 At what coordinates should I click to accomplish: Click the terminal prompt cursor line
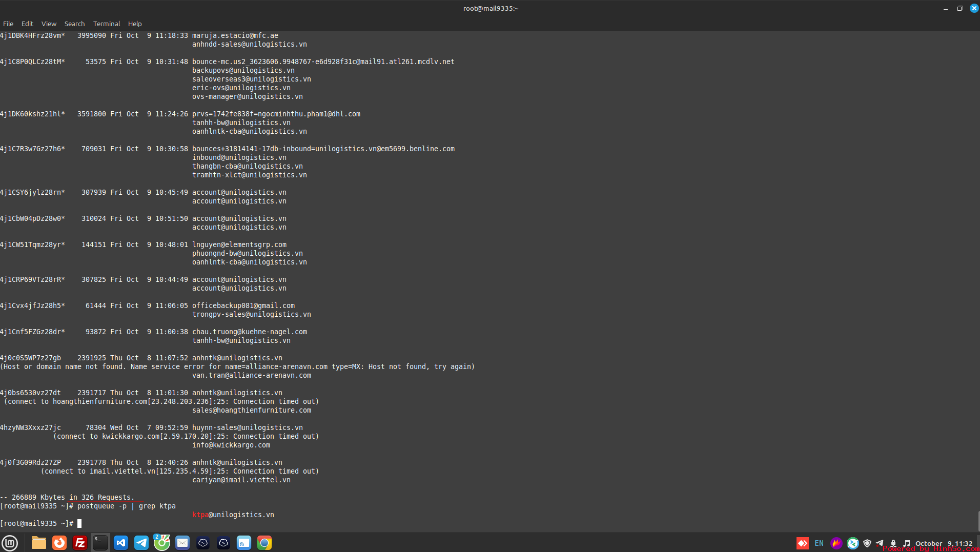pos(41,523)
